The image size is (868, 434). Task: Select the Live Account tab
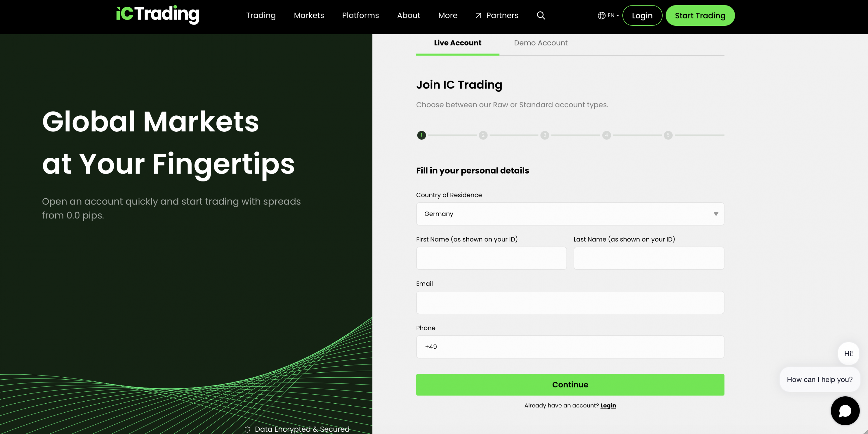(458, 43)
